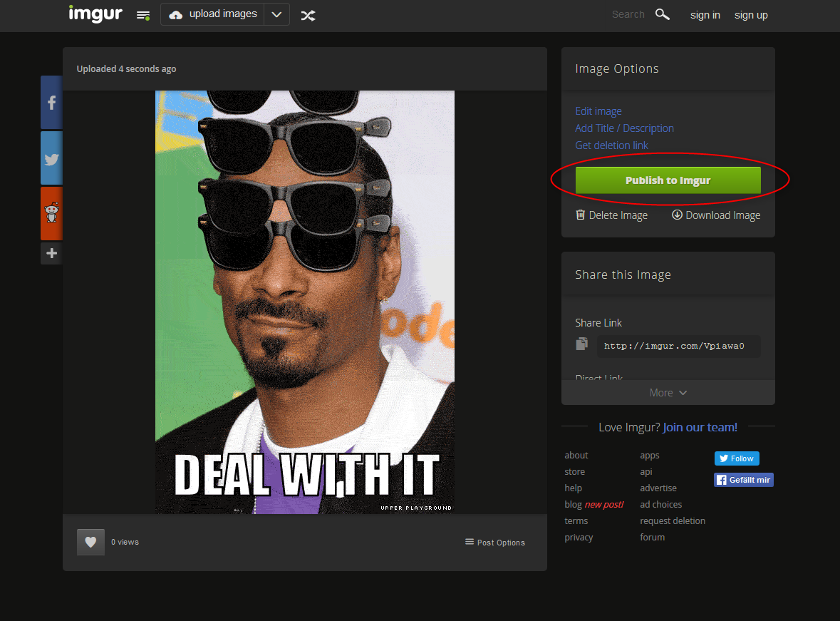Open more sharing options plus icon

point(51,253)
